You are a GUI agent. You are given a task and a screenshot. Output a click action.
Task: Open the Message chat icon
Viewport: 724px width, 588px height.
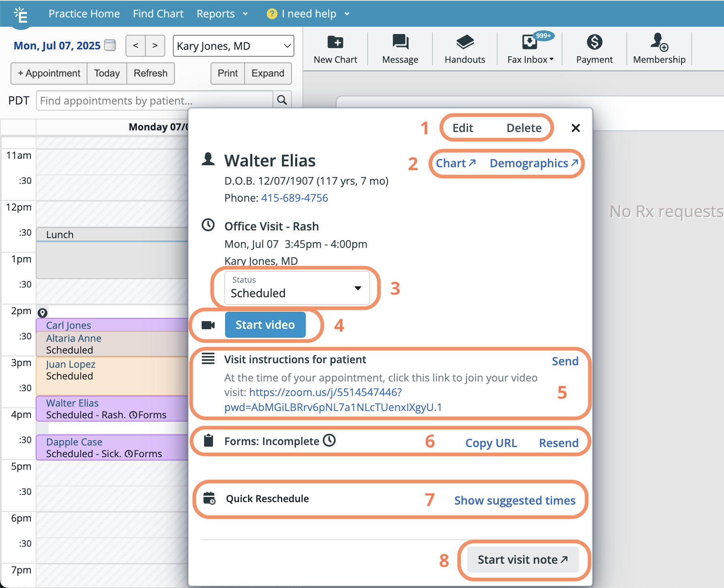pyautogui.click(x=400, y=42)
